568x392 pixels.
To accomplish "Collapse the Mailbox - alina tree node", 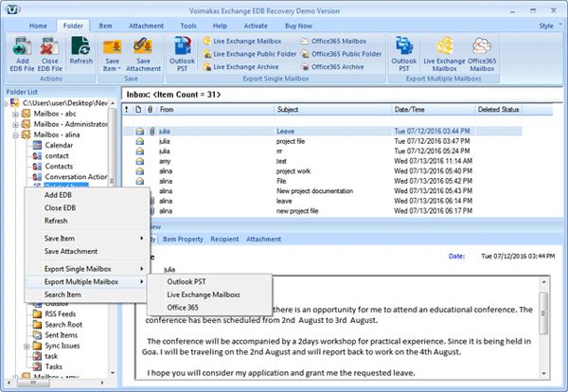I will (x=14, y=135).
